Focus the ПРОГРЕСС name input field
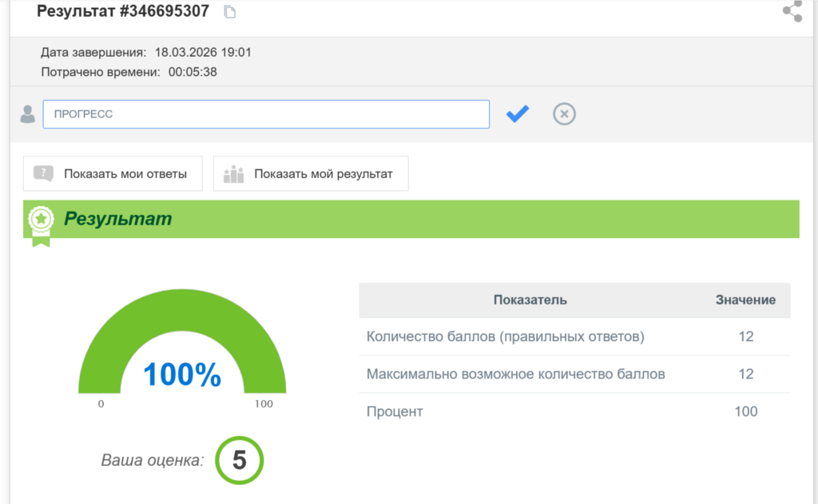The image size is (818, 504). click(265, 114)
